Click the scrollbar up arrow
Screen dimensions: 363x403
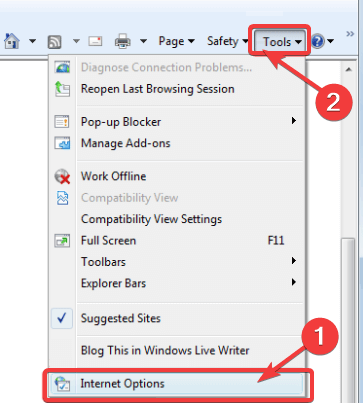click(x=348, y=69)
